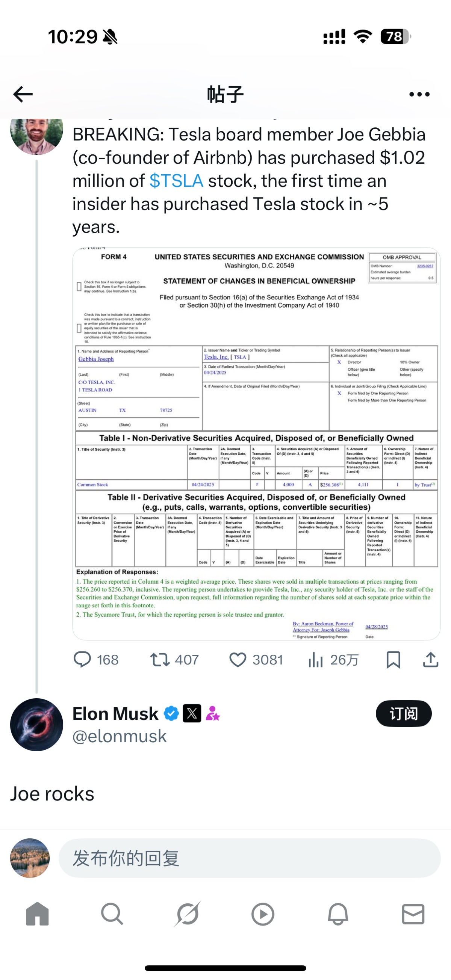The image size is (451, 980).
Task: Like the post with heart icon
Action: (x=238, y=660)
